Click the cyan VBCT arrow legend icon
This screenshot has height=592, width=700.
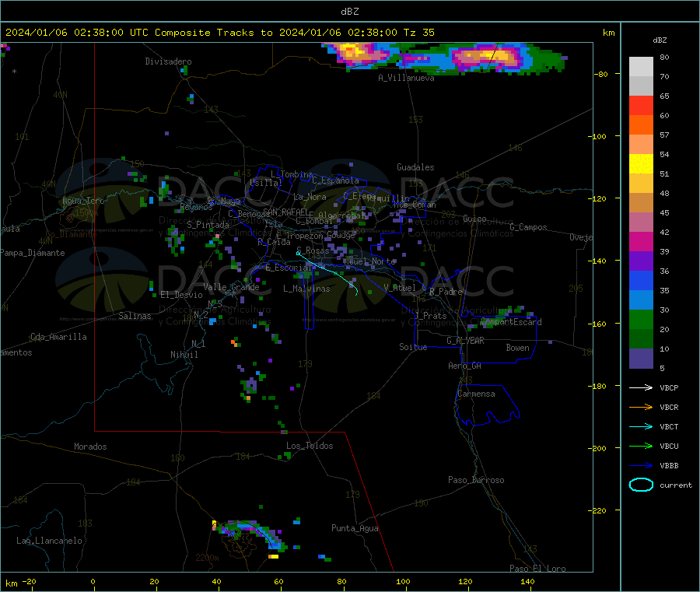[641, 426]
